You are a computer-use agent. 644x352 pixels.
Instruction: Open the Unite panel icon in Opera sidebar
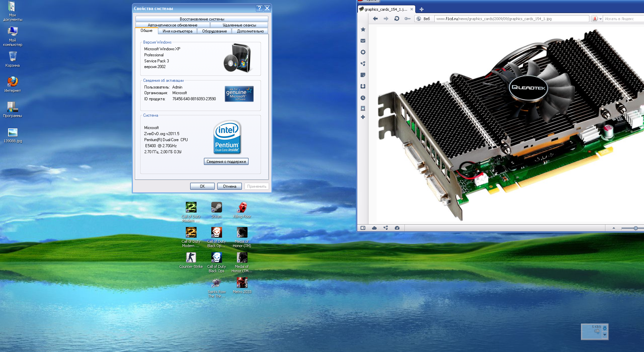[x=363, y=64]
